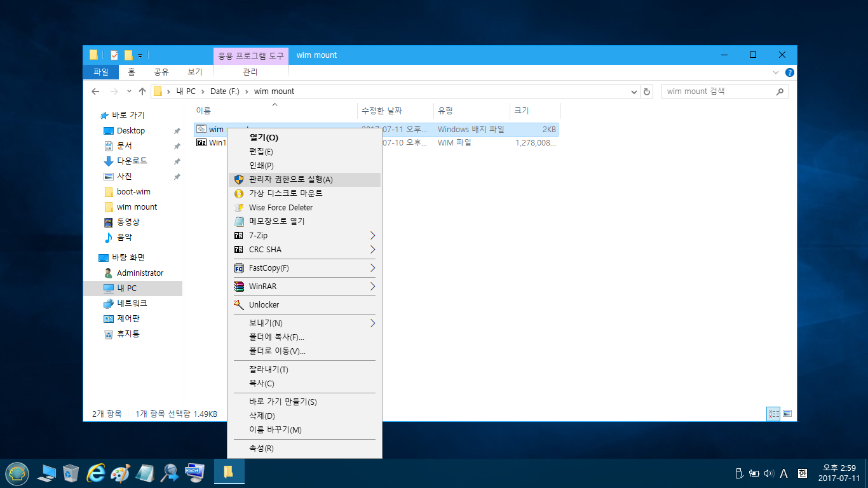Select 이름 바꾸기(M) menu item
This screenshot has width=868, height=488.
pyautogui.click(x=304, y=430)
